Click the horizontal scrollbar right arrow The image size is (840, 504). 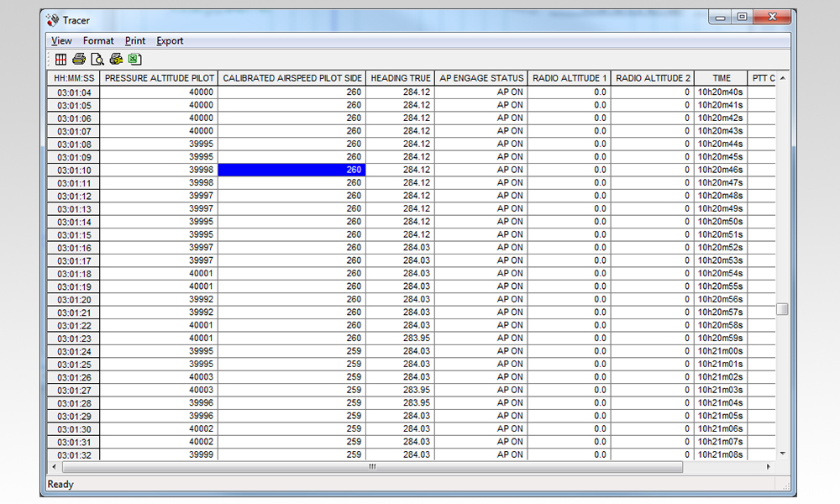[x=770, y=465]
